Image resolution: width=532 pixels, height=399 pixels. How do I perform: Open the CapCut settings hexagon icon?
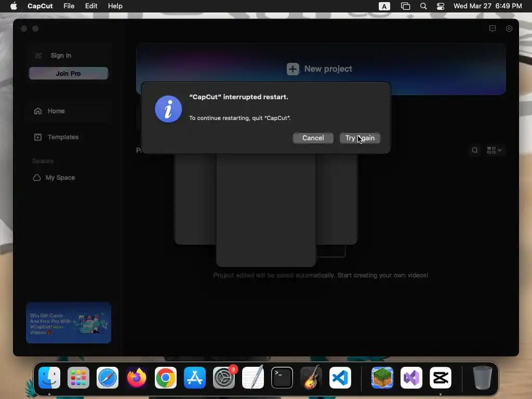pos(509,29)
